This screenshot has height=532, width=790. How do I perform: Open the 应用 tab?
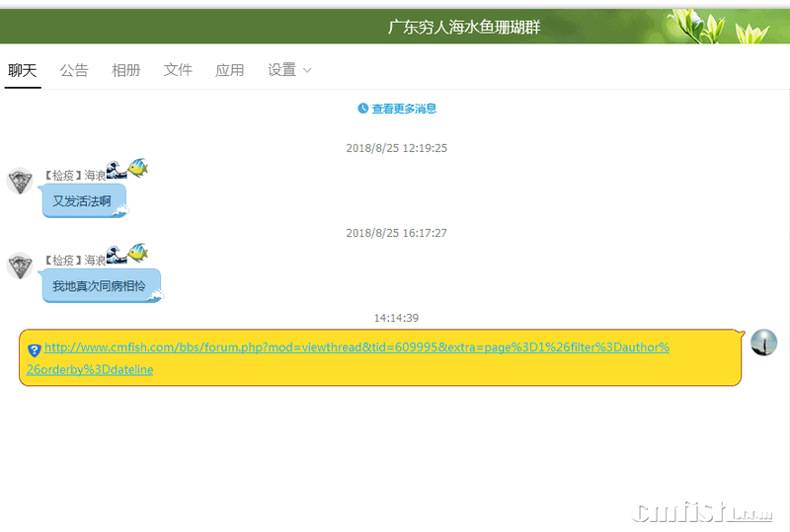230,70
